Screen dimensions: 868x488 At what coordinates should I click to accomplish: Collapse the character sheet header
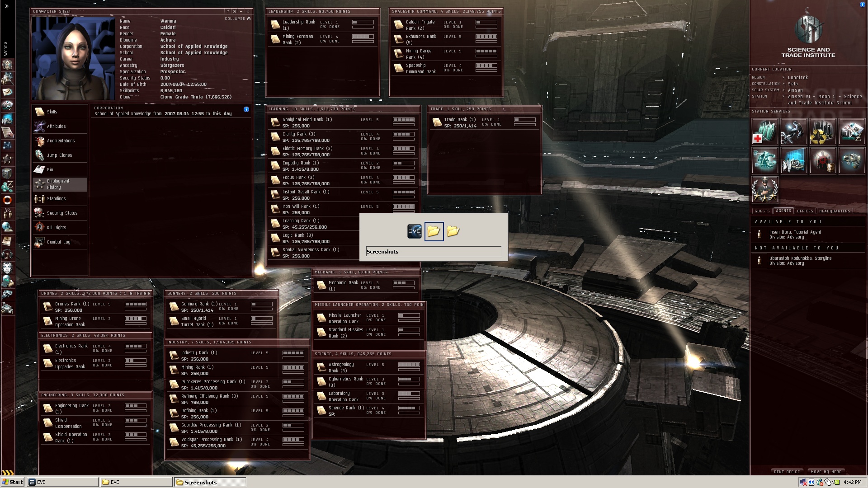pyautogui.click(x=238, y=19)
